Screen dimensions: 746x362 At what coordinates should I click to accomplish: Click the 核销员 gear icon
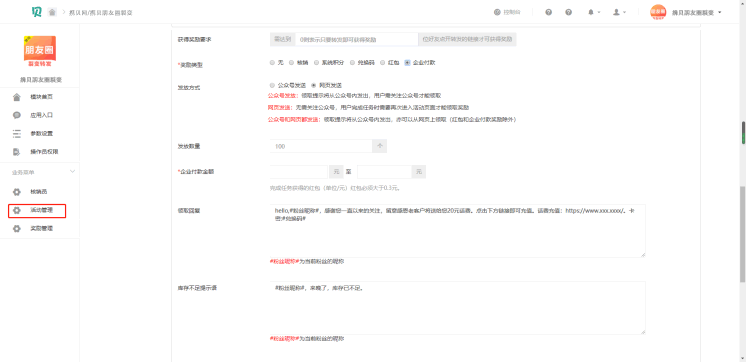click(17, 192)
